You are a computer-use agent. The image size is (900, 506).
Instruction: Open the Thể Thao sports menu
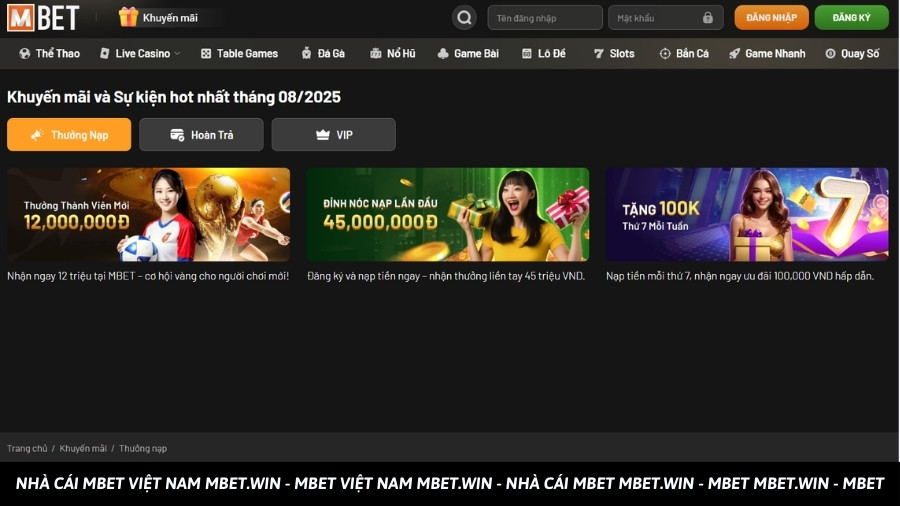(50, 53)
